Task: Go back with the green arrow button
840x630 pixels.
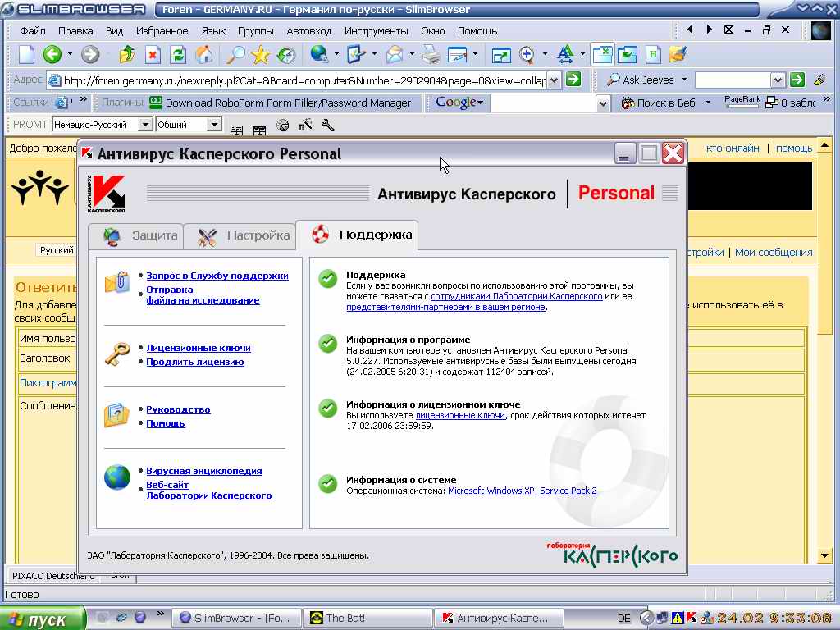Action: point(52,54)
